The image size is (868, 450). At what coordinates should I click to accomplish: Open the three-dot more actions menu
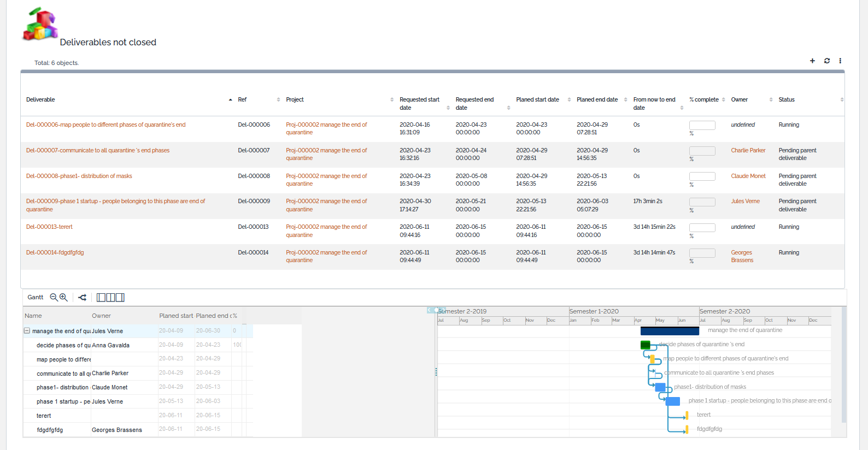(840, 61)
